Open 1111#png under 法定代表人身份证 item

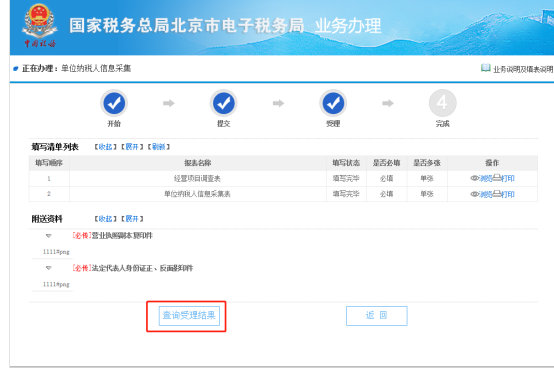[56, 284]
